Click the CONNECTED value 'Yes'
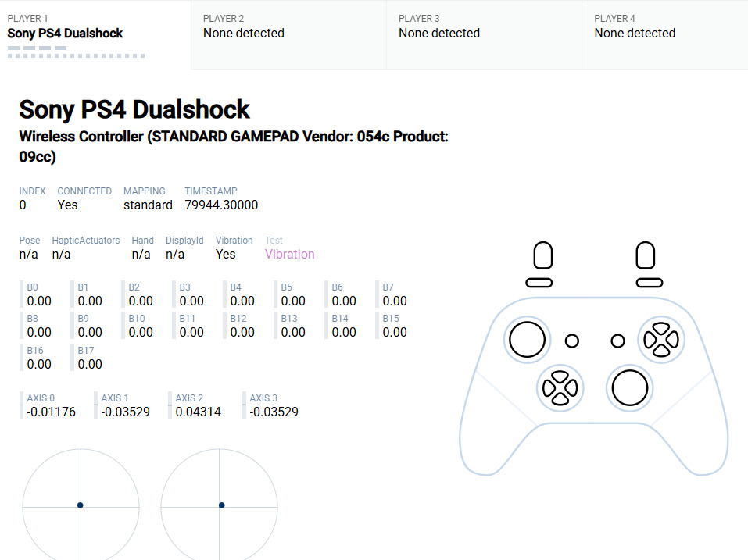 (x=67, y=205)
